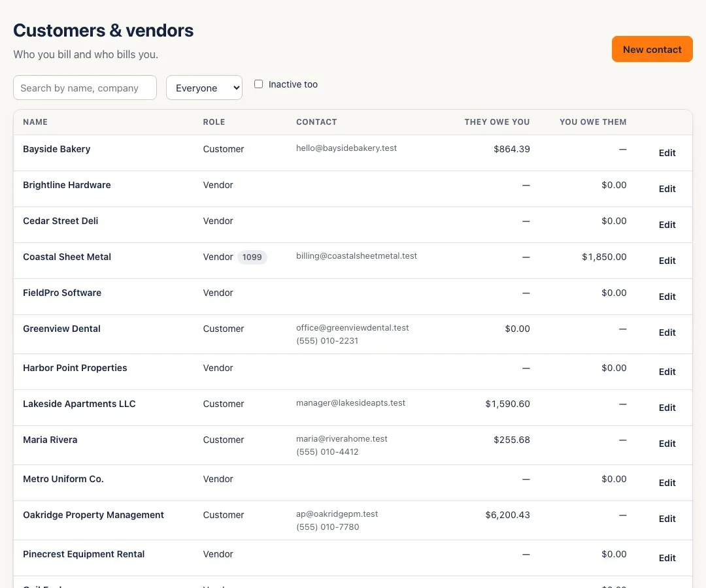Select the Bayside Bakery name
Screen dimensions: 706x588
[57, 149]
